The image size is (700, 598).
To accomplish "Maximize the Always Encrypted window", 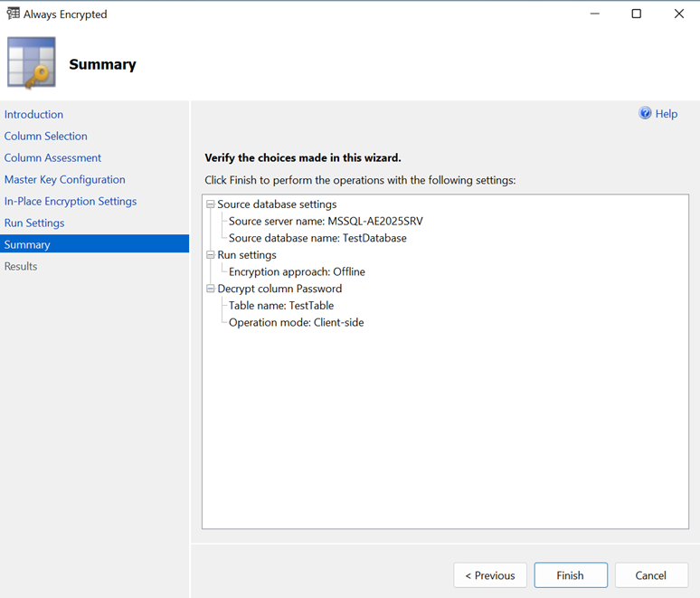I will 636,14.
